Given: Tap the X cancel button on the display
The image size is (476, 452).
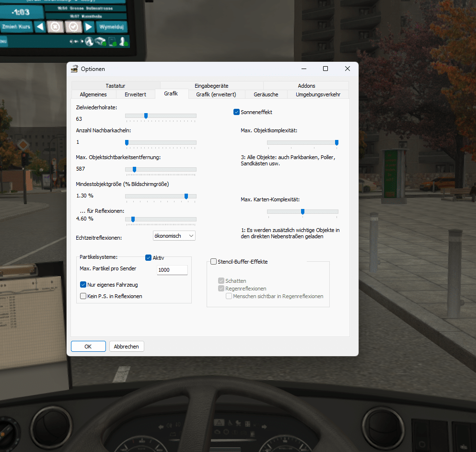Looking at the screenshot, I should (56, 27).
